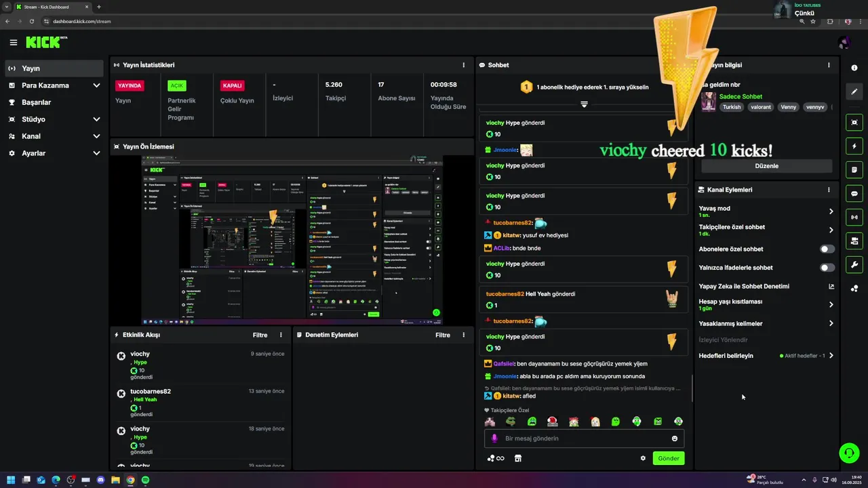Click the green Gönder button
Screen dimensions: 868x488
pos(669,458)
